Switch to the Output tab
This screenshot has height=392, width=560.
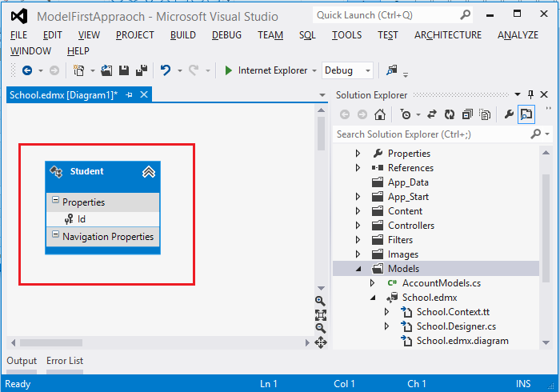pyautogui.click(x=22, y=361)
